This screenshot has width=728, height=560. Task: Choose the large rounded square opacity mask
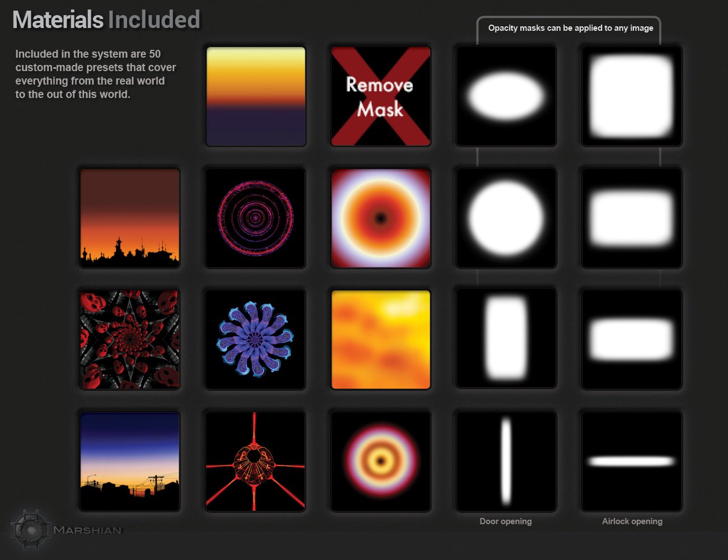point(632,96)
